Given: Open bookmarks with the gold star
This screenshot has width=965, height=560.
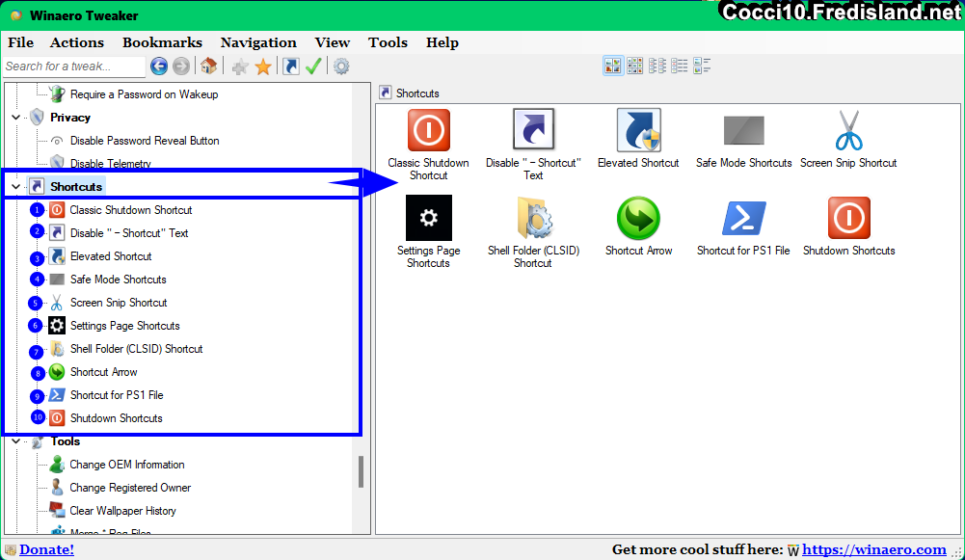Looking at the screenshot, I should [263, 67].
